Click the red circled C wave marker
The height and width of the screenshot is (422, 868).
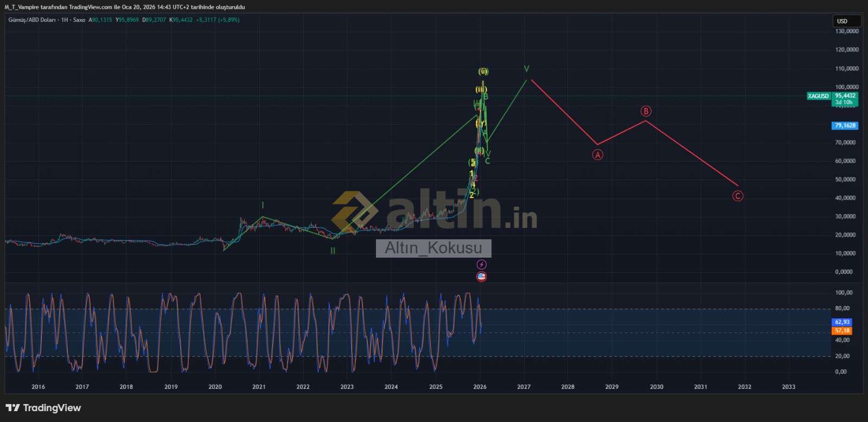pos(738,196)
